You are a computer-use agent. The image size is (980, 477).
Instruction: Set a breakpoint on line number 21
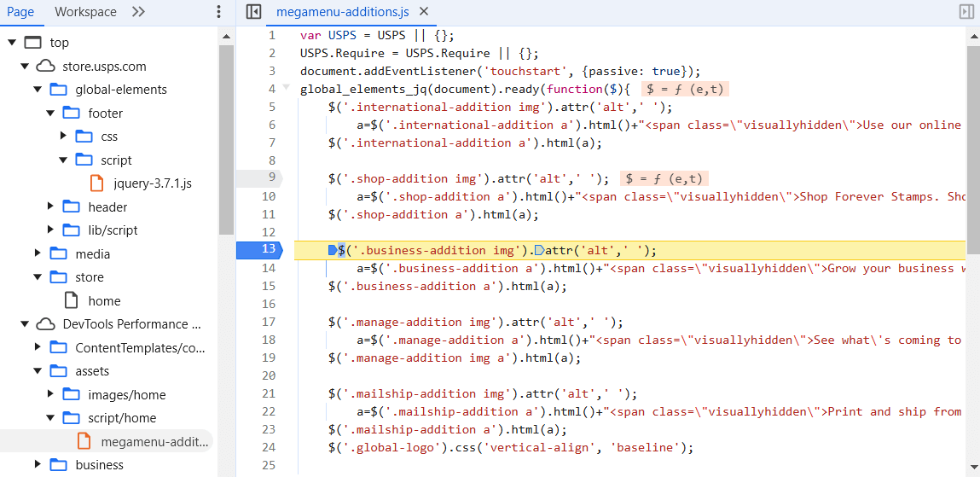[269, 394]
